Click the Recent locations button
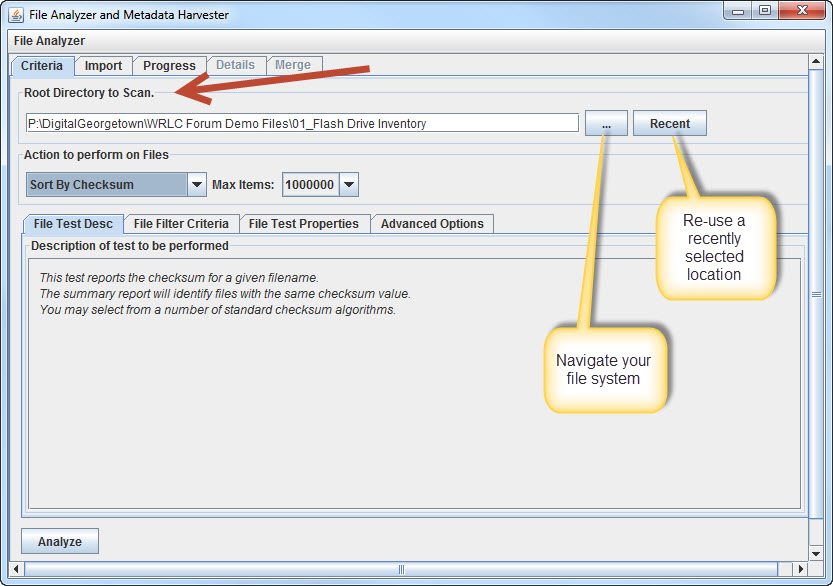The image size is (833, 586). (x=669, y=124)
